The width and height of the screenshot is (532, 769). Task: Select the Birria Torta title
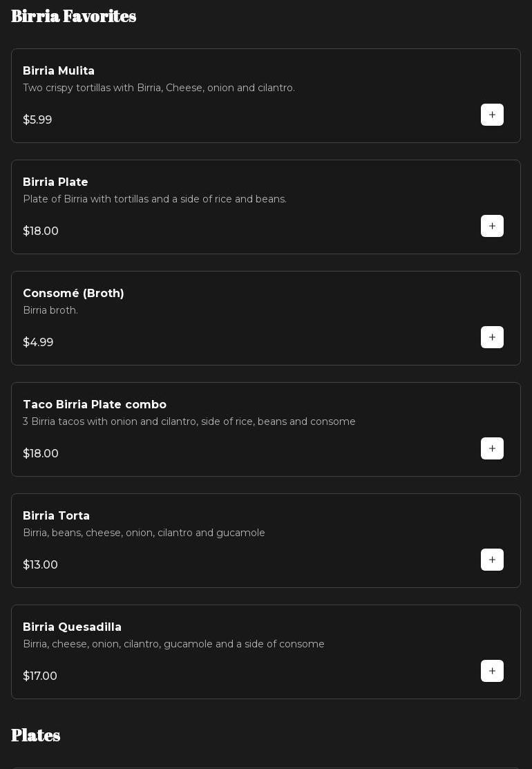coord(56,516)
